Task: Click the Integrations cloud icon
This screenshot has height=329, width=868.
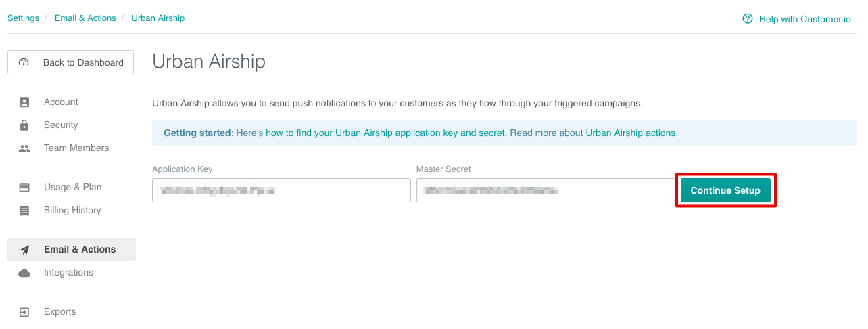Action: click(24, 273)
